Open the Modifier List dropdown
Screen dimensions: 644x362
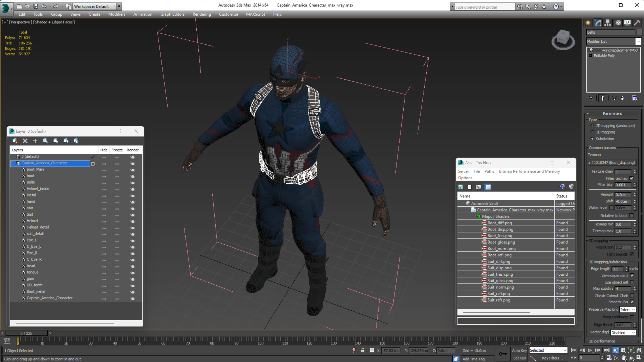coord(614,41)
